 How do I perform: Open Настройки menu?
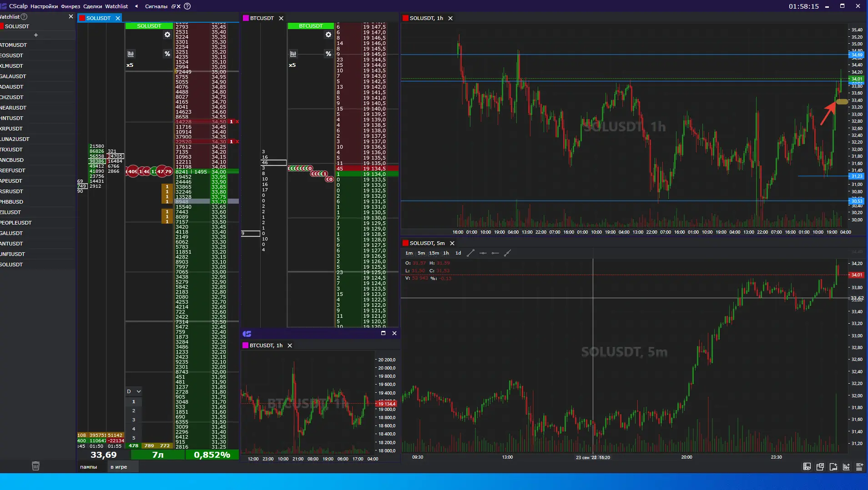pos(44,6)
